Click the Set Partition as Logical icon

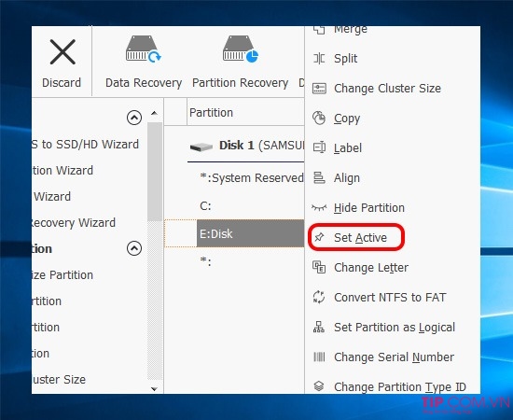click(319, 327)
